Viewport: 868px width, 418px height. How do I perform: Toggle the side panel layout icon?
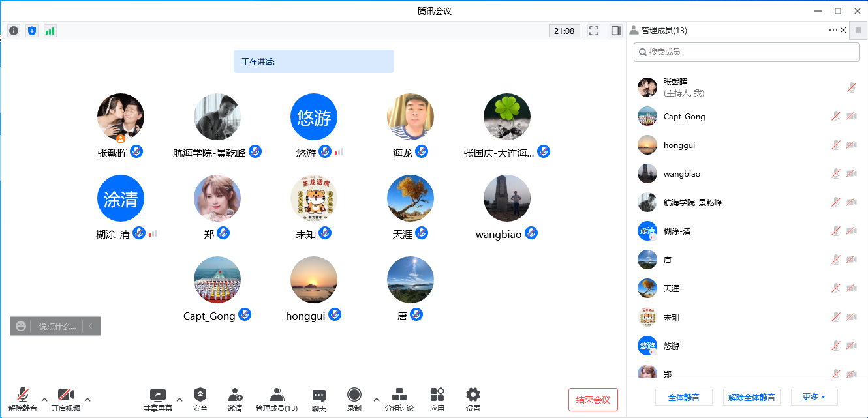tap(615, 31)
